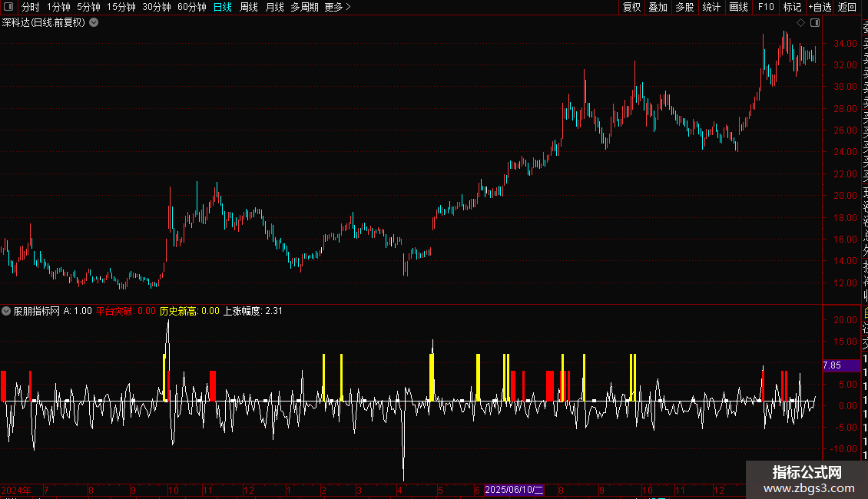Select the 15分钟 chart period

121,7
